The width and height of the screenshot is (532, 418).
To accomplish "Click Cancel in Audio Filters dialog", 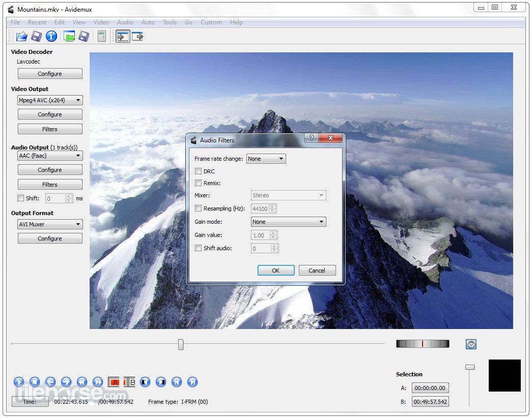I will point(317,271).
